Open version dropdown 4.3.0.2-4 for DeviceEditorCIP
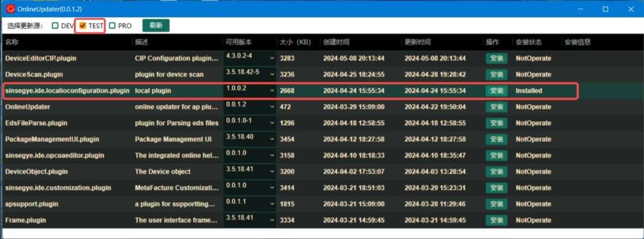 tap(250, 58)
